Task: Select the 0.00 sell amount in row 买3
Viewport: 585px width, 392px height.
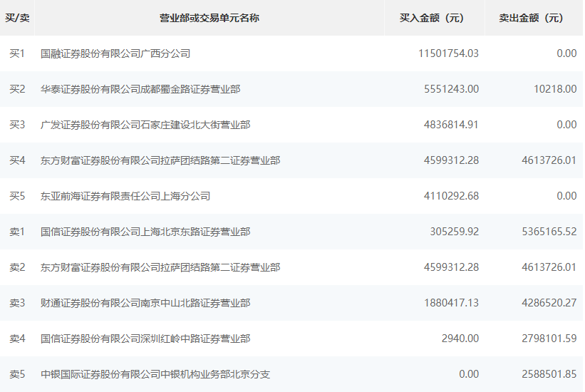Action: coord(566,125)
